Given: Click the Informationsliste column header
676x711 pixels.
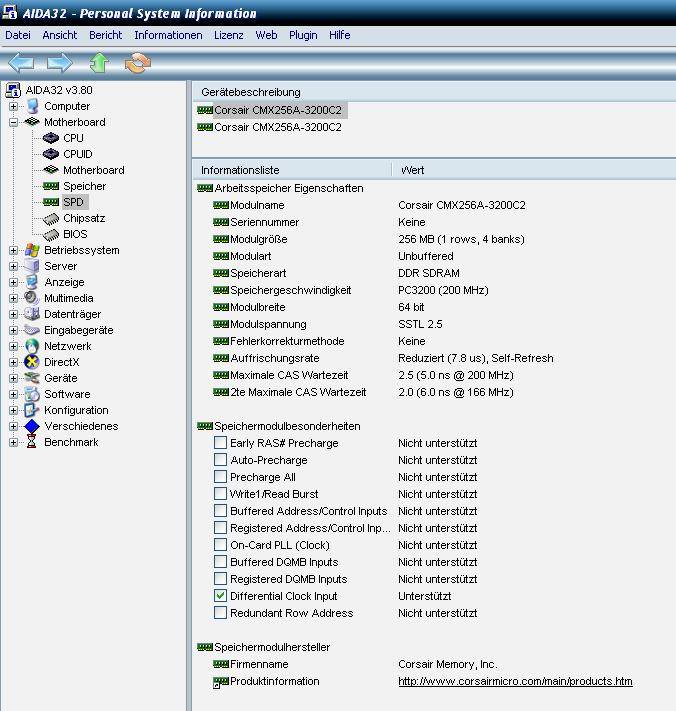Looking at the screenshot, I should pyautogui.click(x=292, y=170).
